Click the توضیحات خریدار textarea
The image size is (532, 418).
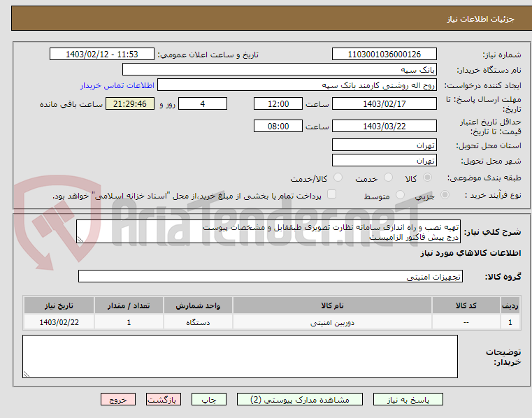240,356
